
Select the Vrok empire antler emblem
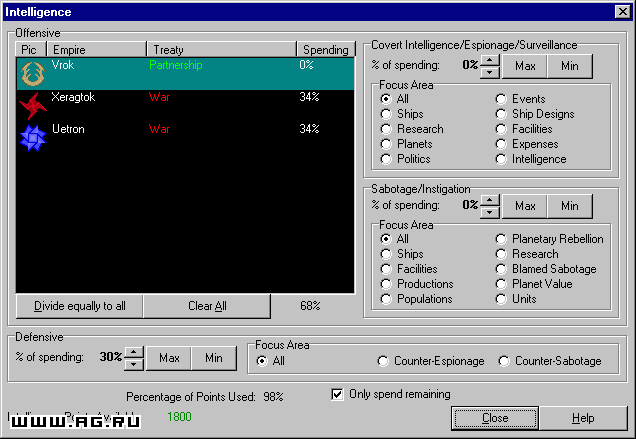33,74
